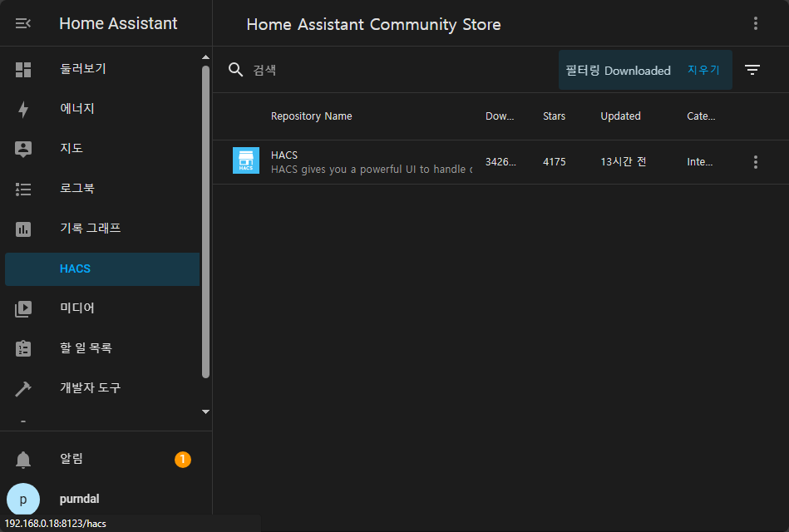Click the 13시간 전 updated value
The width and height of the screenshot is (789, 532).
click(623, 162)
